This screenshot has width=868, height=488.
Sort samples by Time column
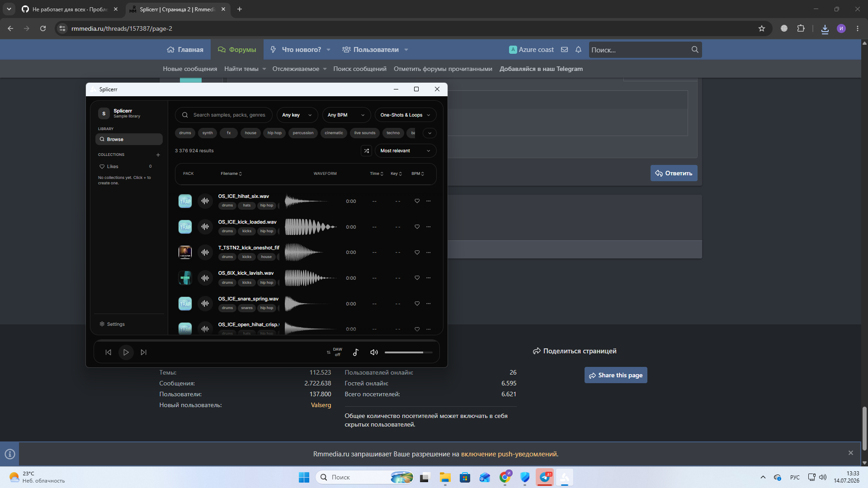tap(377, 174)
